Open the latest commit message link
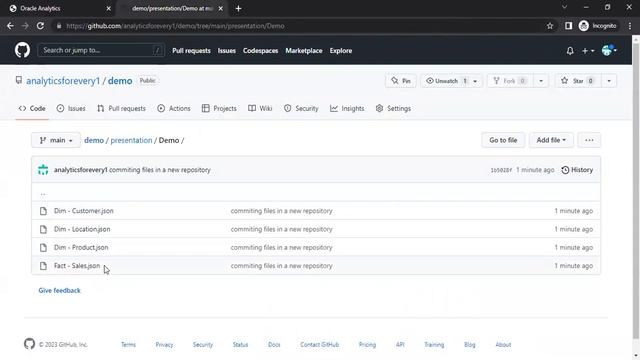This screenshot has height=360, width=640. (x=160, y=170)
